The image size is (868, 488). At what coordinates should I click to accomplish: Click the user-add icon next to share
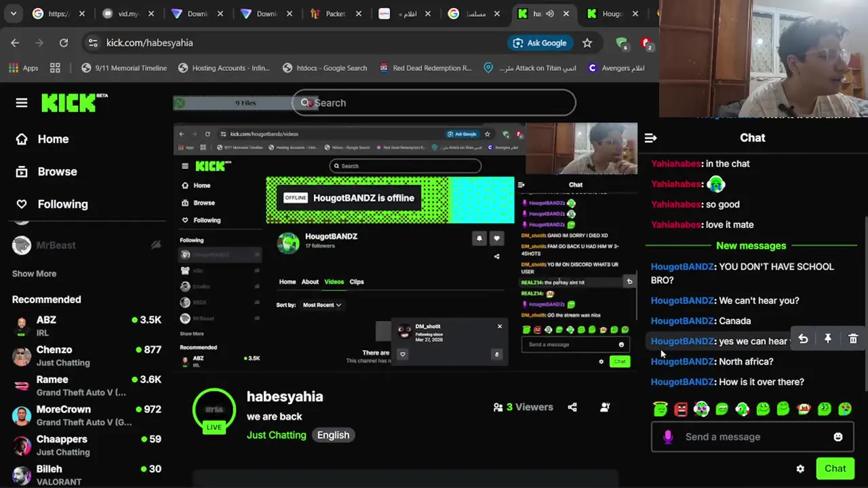tap(605, 407)
